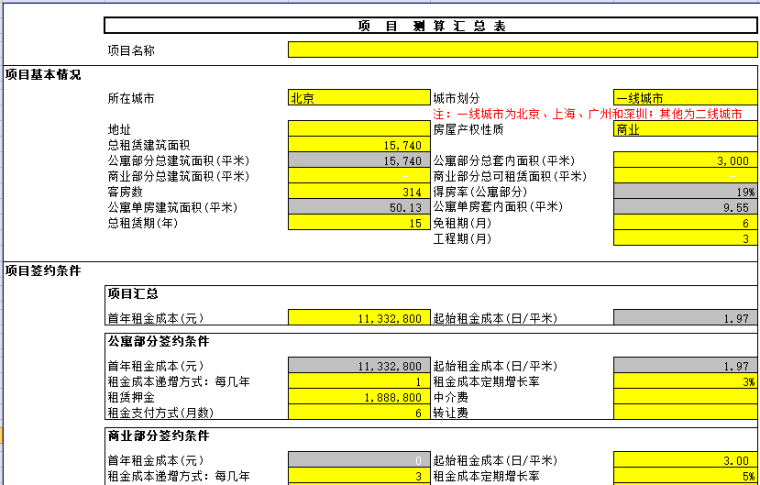The height and width of the screenshot is (485, 760).
Task: Click the 公寓单房套内面积 cell showing 9.55
Action: [682, 206]
